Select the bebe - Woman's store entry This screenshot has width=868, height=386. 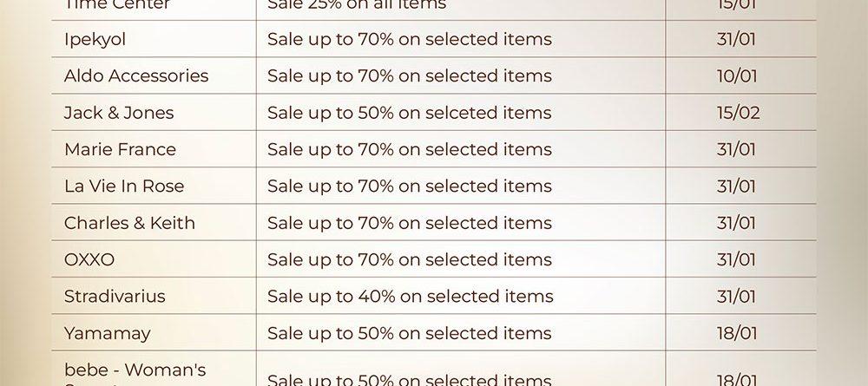(135, 370)
